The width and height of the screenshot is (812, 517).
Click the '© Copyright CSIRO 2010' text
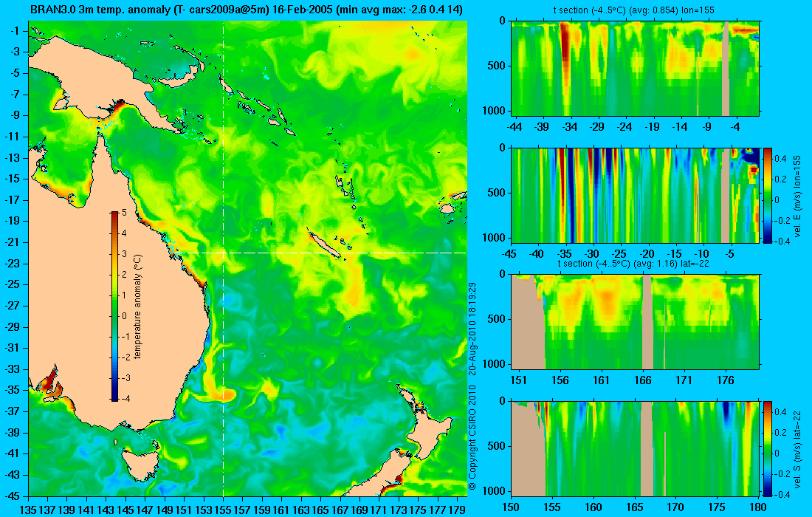coord(472,439)
